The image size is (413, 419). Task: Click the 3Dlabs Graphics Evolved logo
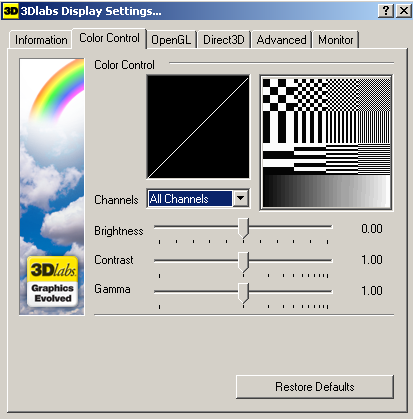[52, 282]
